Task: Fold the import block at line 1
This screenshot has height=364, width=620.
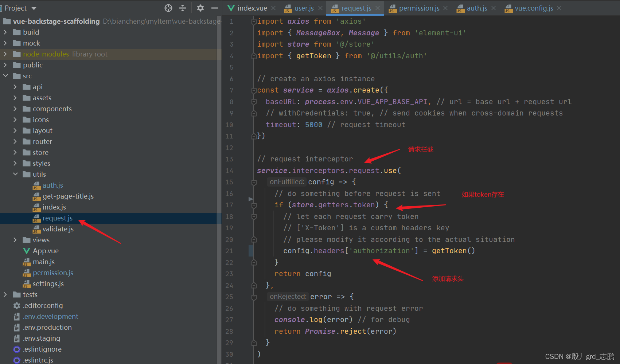Action: click(254, 21)
